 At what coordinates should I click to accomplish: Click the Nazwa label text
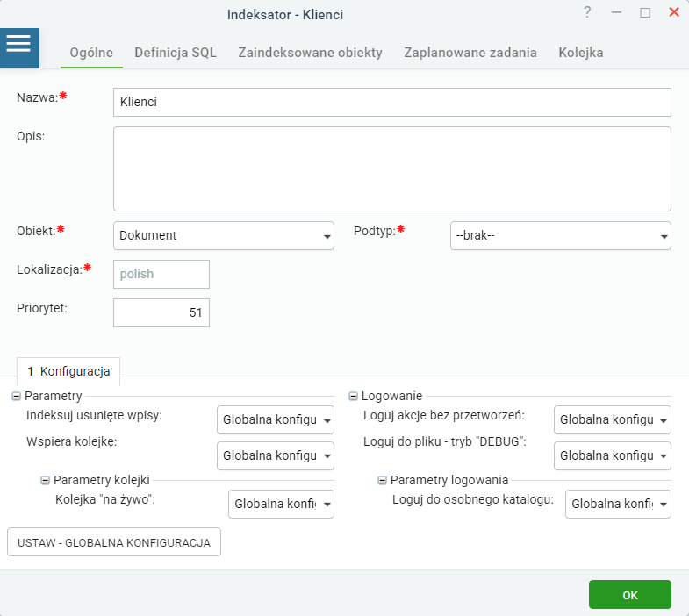pyautogui.click(x=38, y=97)
